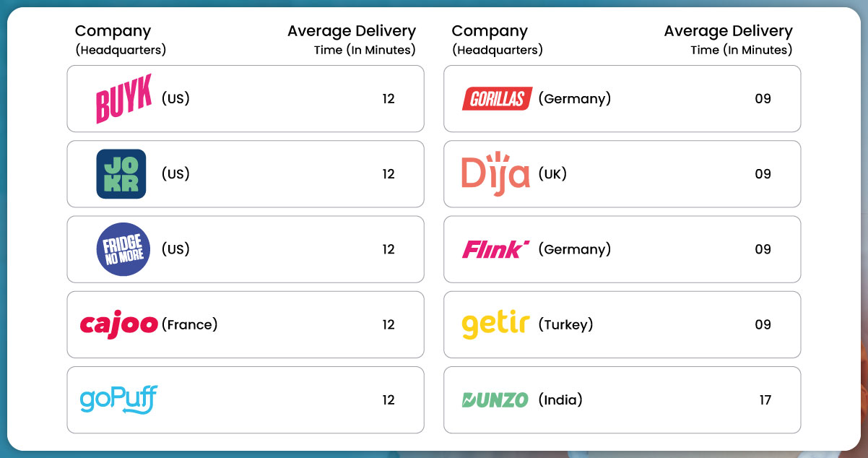868x458 pixels.
Task: Click the 12 value in the BUYK row
Action: click(x=389, y=99)
